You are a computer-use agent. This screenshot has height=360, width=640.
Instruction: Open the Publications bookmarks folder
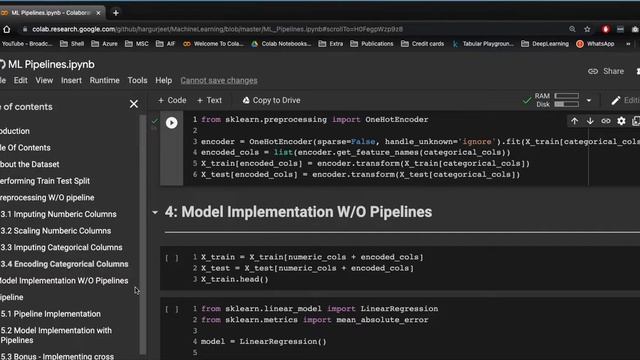tap(372, 44)
